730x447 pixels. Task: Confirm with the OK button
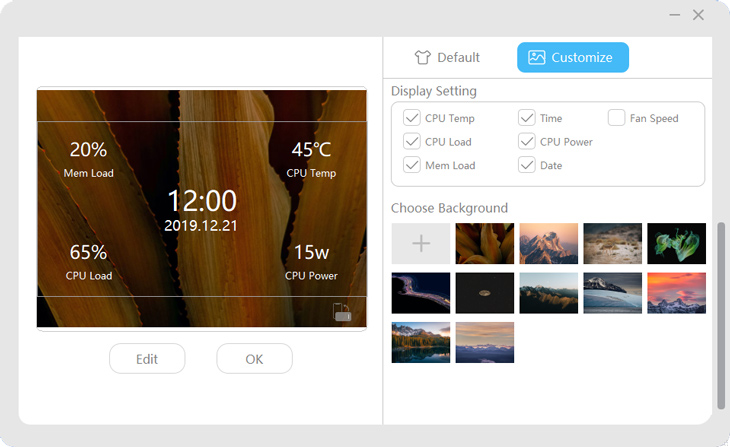[254, 359]
